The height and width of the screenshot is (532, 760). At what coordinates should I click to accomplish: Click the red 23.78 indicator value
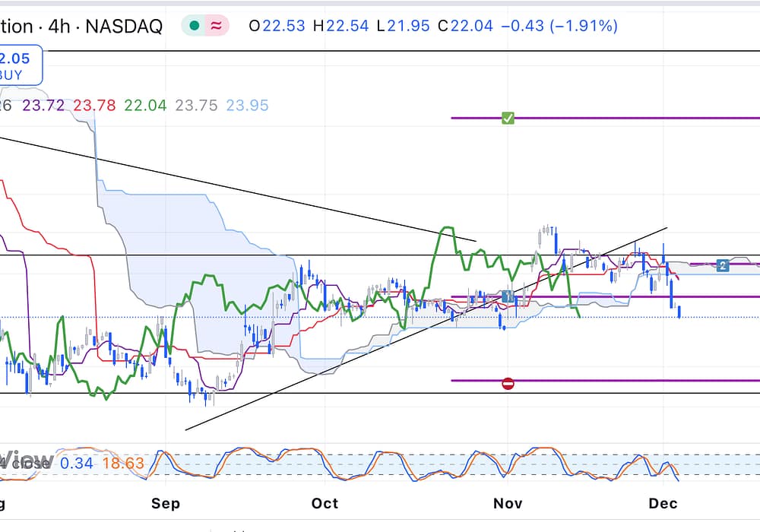click(95, 106)
